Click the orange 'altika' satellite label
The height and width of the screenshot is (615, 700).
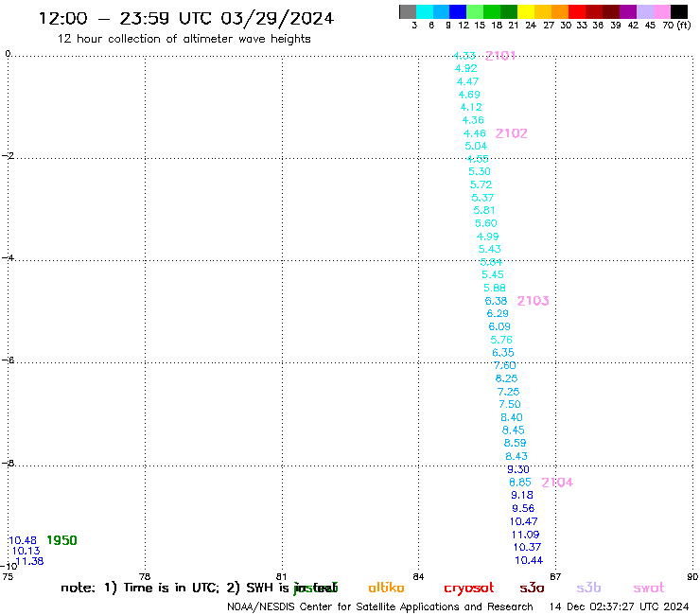tap(387, 588)
